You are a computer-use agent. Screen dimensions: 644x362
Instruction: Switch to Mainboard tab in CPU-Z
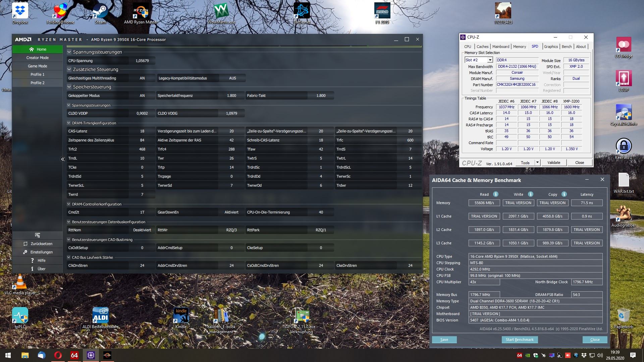click(500, 47)
